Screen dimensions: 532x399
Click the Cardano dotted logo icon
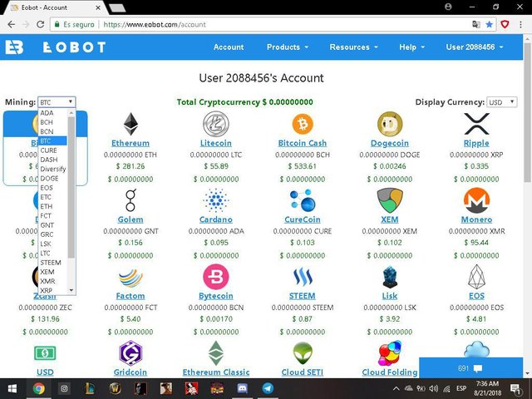(216, 200)
